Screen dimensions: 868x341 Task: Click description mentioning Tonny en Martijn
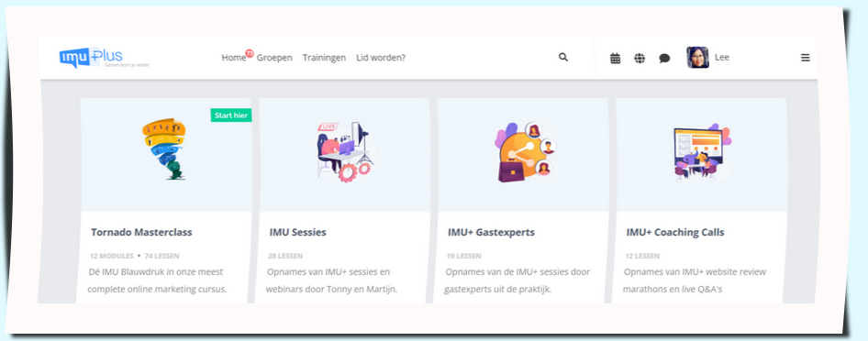pos(332,280)
